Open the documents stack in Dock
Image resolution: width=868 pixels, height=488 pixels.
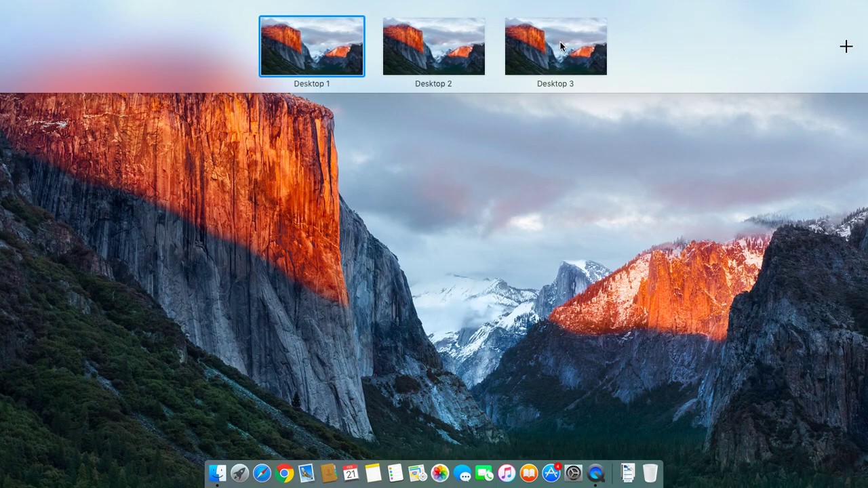coord(628,473)
